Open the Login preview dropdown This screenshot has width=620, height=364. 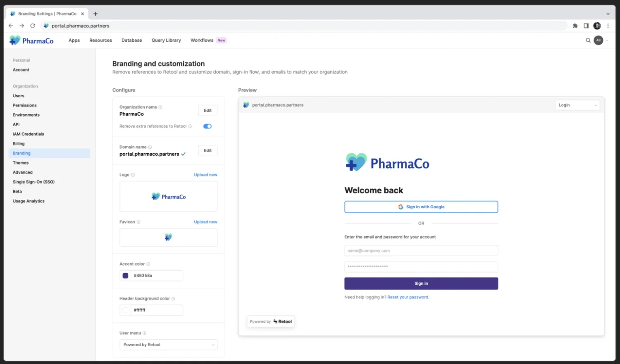click(x=577, y=105)
